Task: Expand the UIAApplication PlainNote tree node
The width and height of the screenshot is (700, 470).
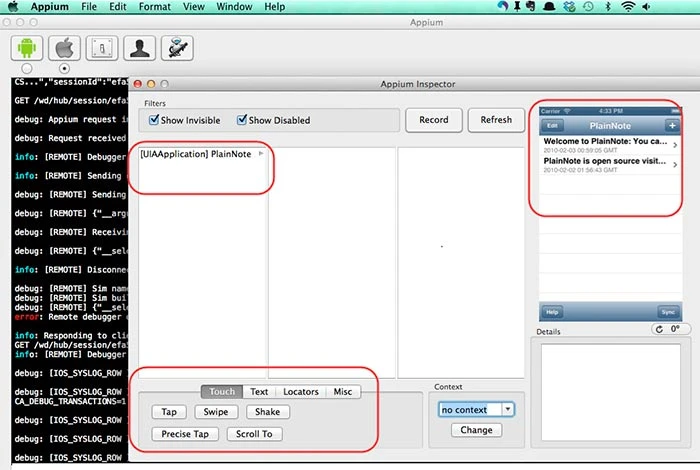Action: tap(262, 154)
